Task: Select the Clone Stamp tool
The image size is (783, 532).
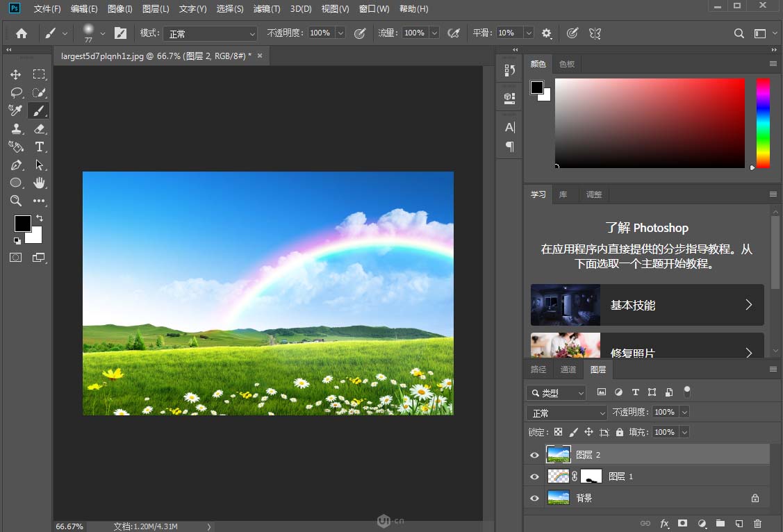Action: [x=16, y=128]
